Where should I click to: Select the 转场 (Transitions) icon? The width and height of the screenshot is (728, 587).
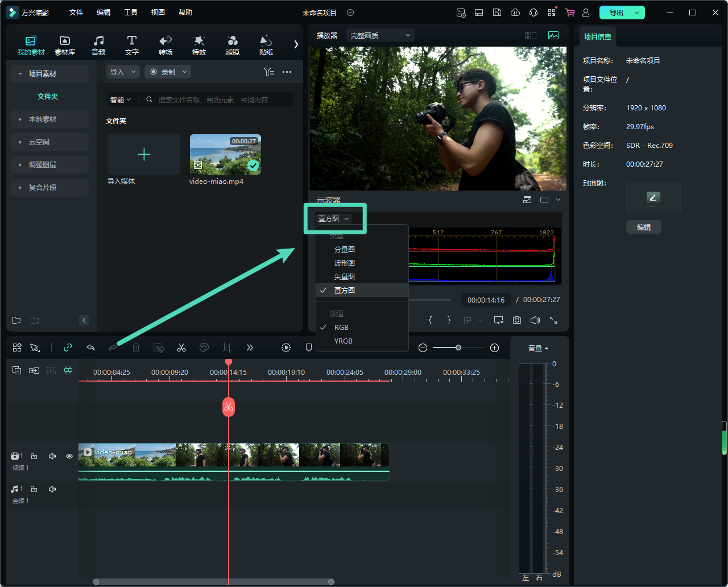[166, 45]
